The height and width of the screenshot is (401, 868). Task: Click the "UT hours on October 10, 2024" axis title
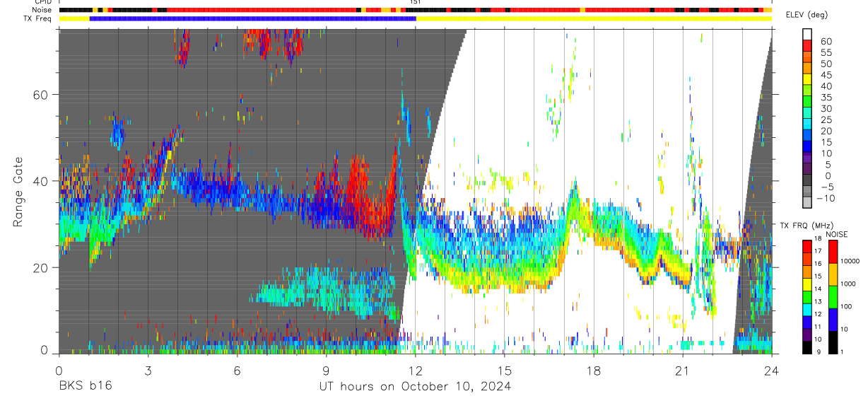[x=414, y=386]
